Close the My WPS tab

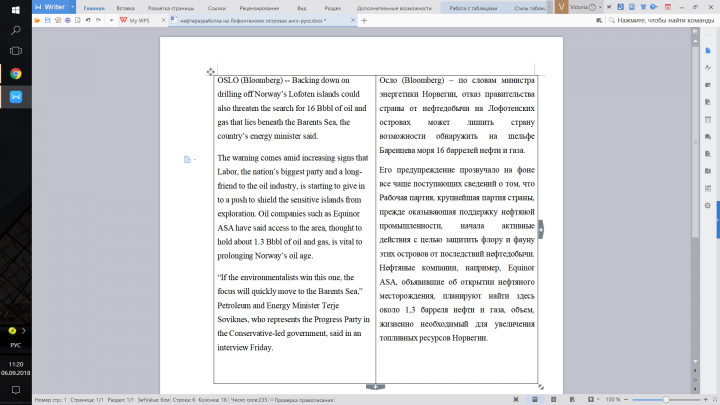(163, 21)
